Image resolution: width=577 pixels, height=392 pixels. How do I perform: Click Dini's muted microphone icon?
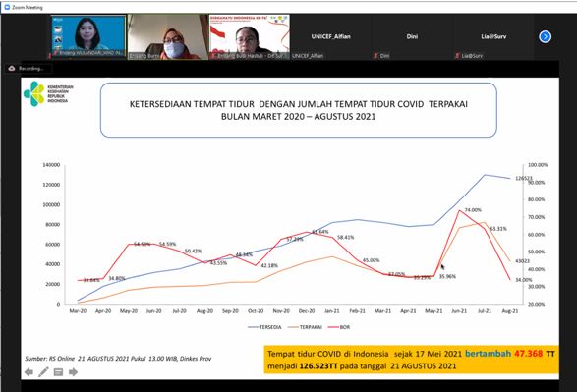[375, 56]
